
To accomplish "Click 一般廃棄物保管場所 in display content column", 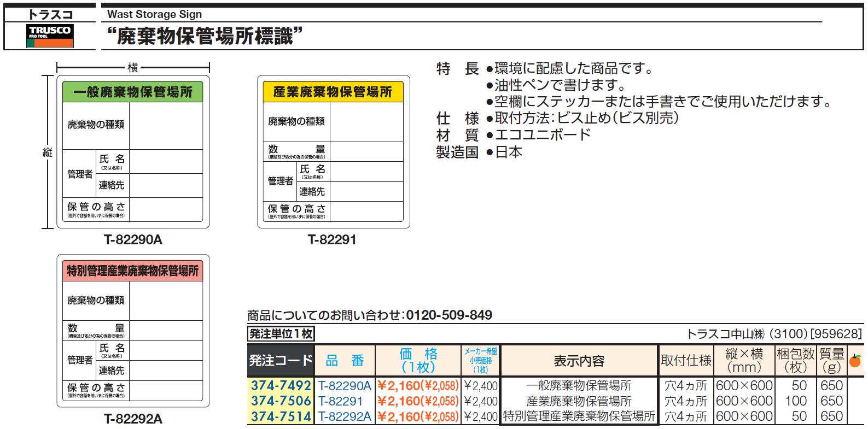I will click(x=579, y=385).
